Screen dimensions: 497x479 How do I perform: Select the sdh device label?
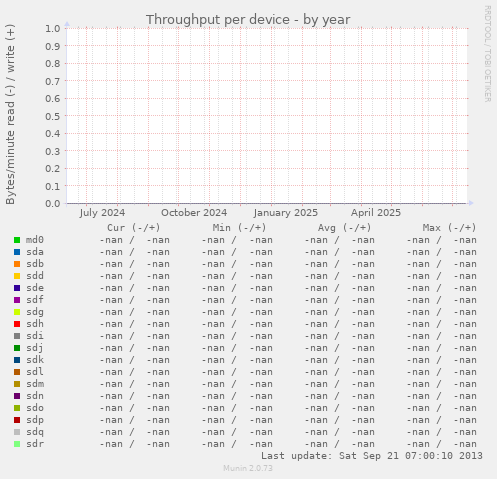coord(35,324)
